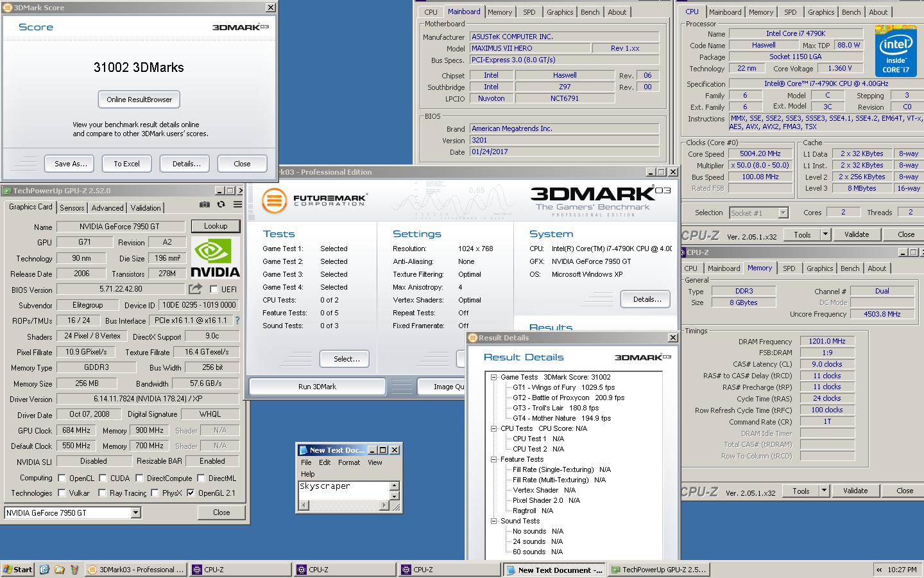Image resolution: width=924 pixels, height=578 pixels.
Task: Open the Format menu in New Text Document
Action: 349,462
